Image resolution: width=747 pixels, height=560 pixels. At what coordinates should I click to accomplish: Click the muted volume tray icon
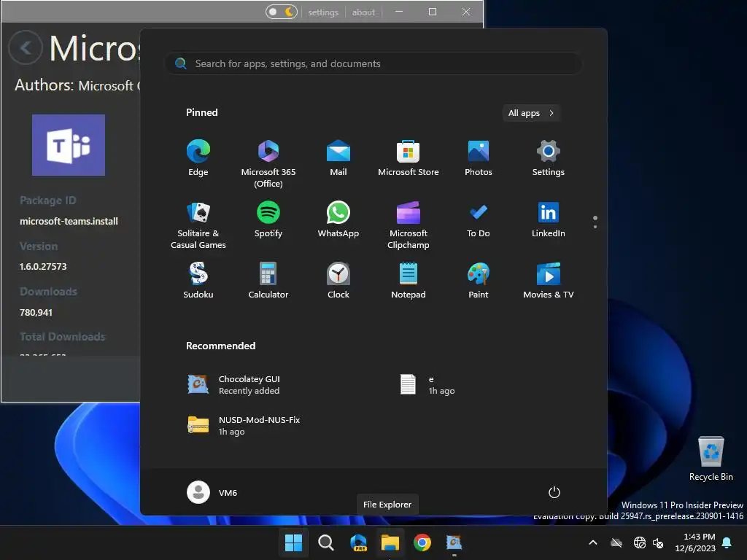659,542
